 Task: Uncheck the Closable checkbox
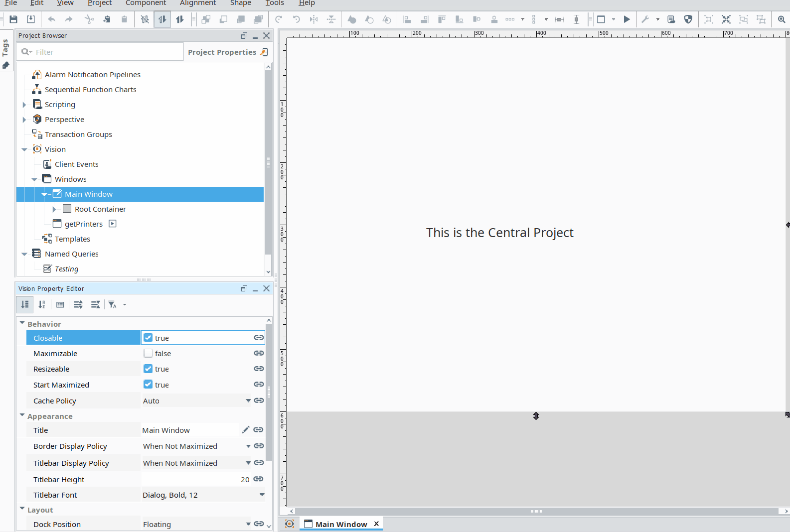pos(148,338)
